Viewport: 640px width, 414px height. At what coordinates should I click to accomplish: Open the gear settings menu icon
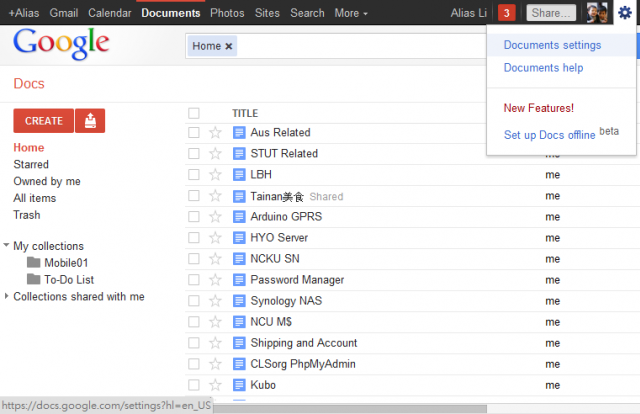(x=624, y=13)
